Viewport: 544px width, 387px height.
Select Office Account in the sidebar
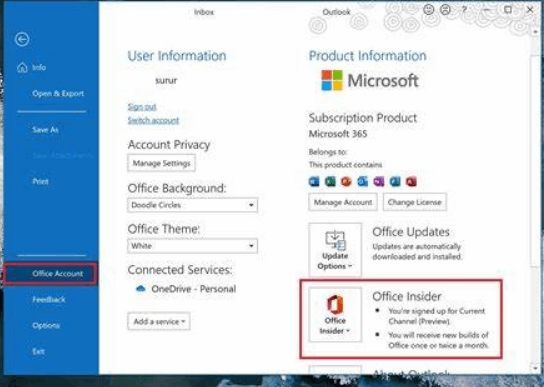click(50, 274)
